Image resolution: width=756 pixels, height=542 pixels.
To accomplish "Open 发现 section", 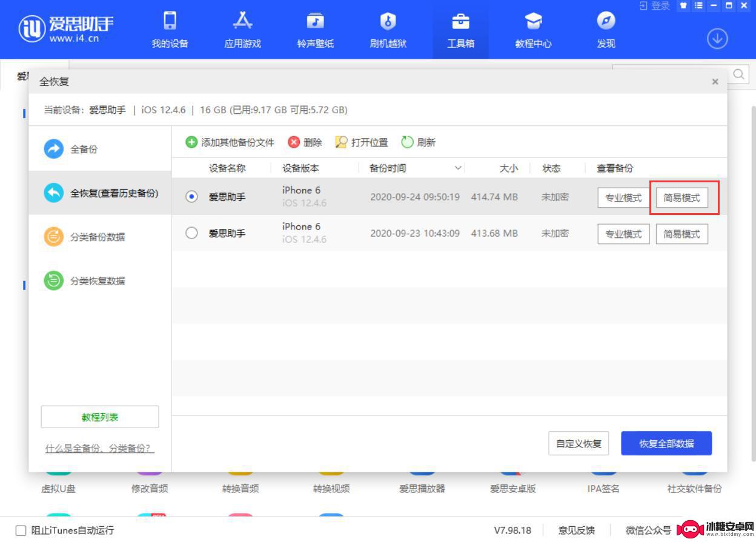I will pos(606,30).
